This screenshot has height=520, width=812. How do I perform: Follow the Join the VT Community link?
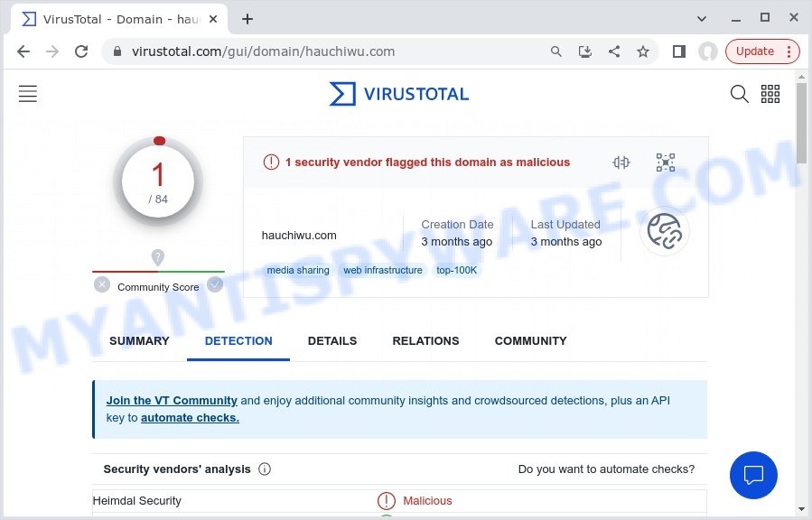pyautogui.click(x=172, y=401)
